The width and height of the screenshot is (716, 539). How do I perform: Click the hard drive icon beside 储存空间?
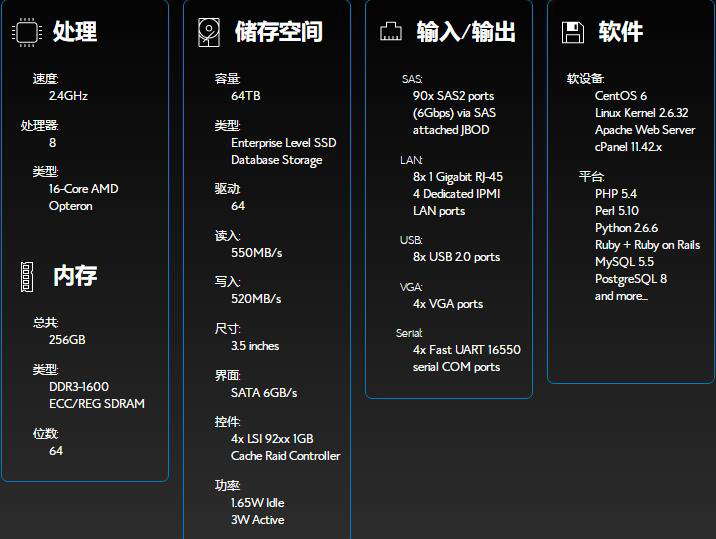click(x=208, y=32)
